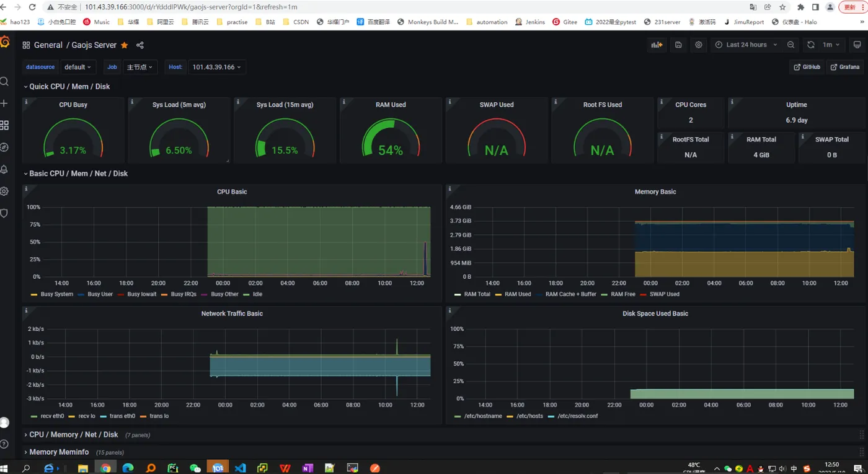Click the browser address bar URL
The height and width of the screenshot is (474, 868).
coord(191,7)
